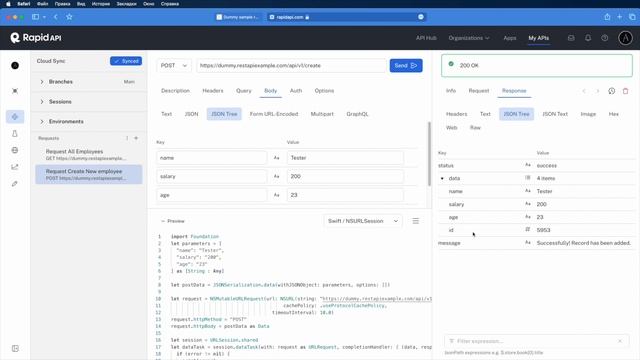
Task: Select Request Create New employee request
Action: (x=89, y=174)
